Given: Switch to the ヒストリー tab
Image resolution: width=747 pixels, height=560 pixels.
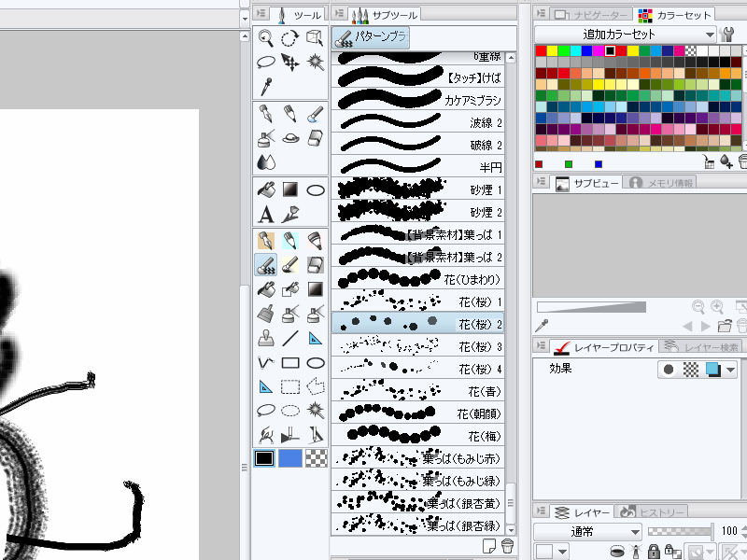Looking at the screenshot, I should click(x=651, y=512).
